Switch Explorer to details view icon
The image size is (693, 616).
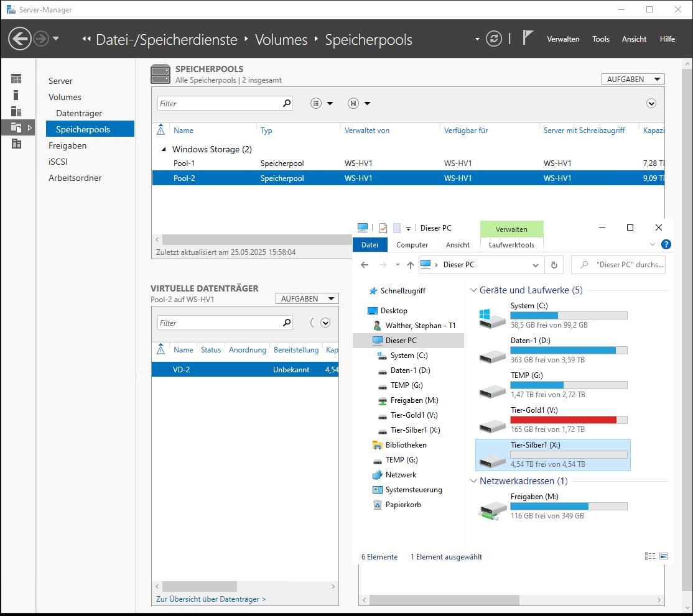click(x=649, y=556)
